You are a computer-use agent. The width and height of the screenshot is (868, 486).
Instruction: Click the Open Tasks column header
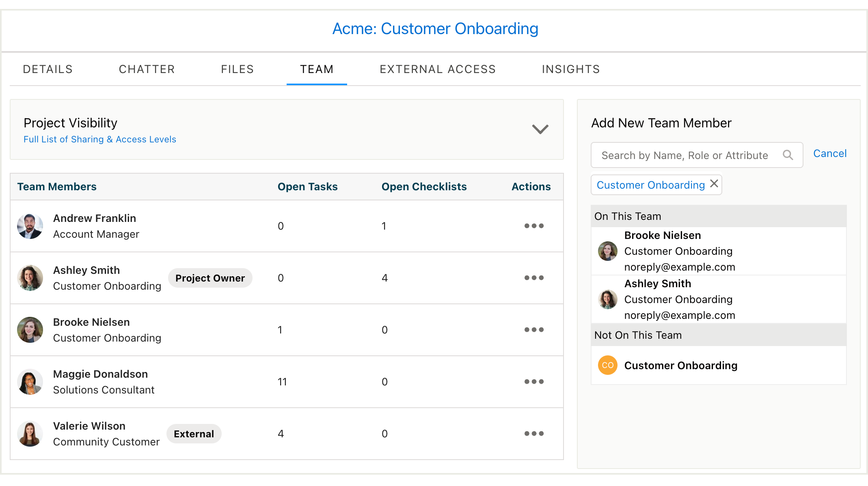[308, 187]
